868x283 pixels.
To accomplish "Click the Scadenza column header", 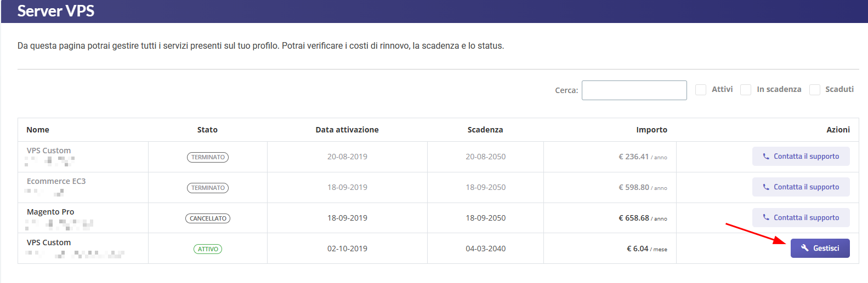I will [x=485, y=130].
